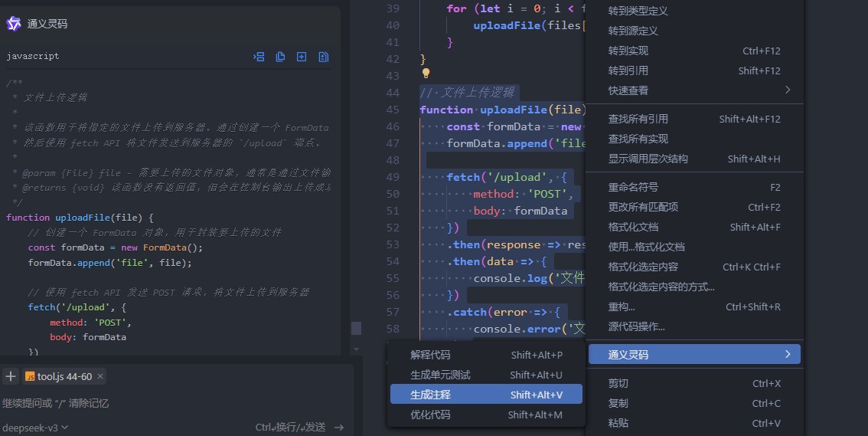Click the 通义灵码 panel title text
The image size is (868, 436).
click(47, 24)
